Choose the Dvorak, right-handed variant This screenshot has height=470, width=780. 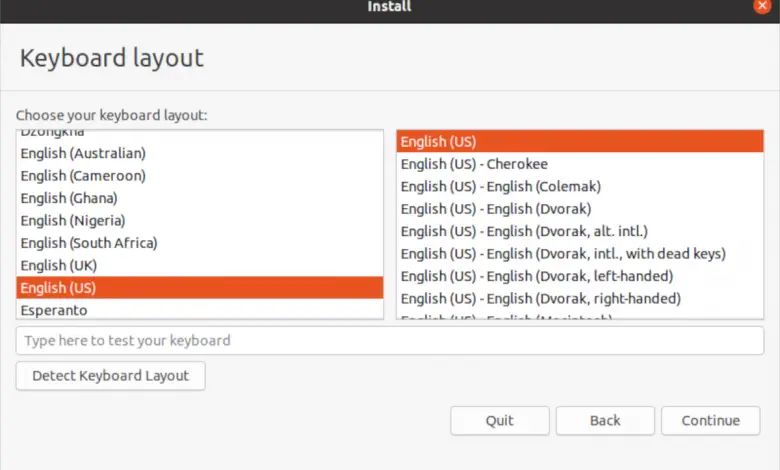tap(541, 298)
